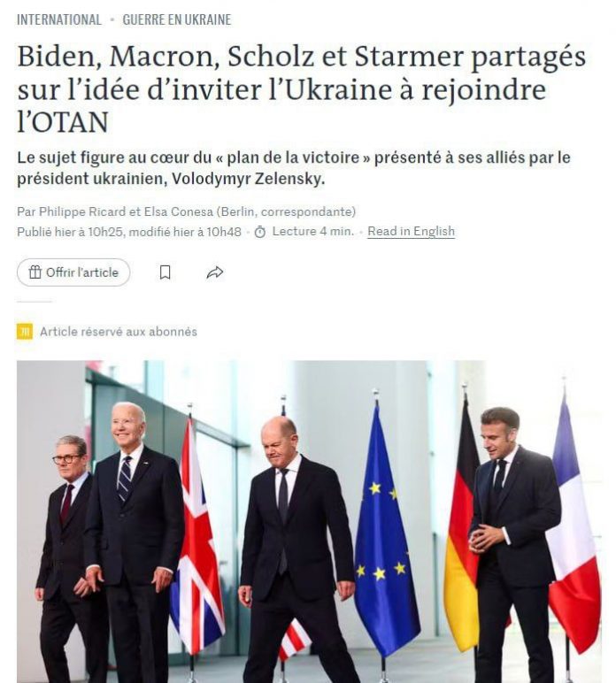Click the article headline about Ukraine and OTAN

302,88
